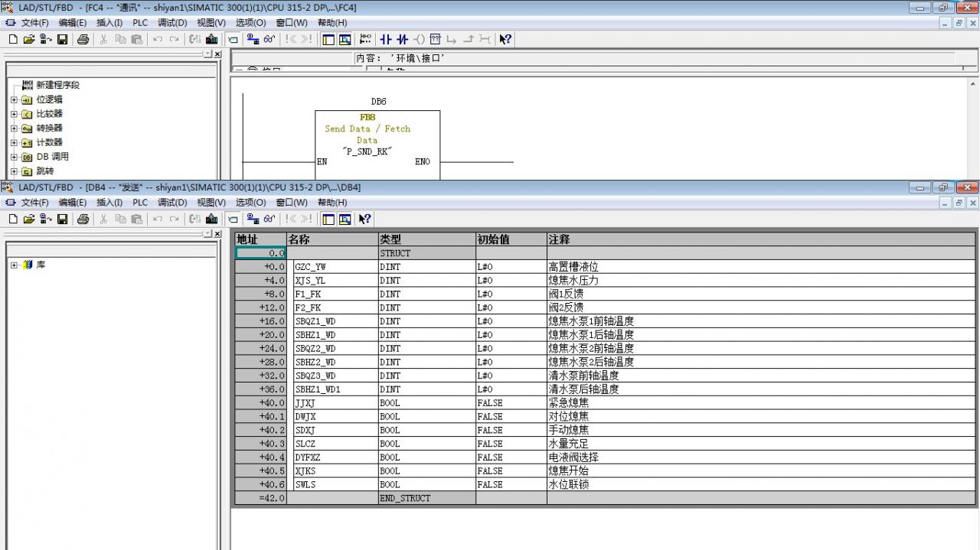
Task: Click Download to PLC icon in FC4 toolbar
Action: pos(211,39)
